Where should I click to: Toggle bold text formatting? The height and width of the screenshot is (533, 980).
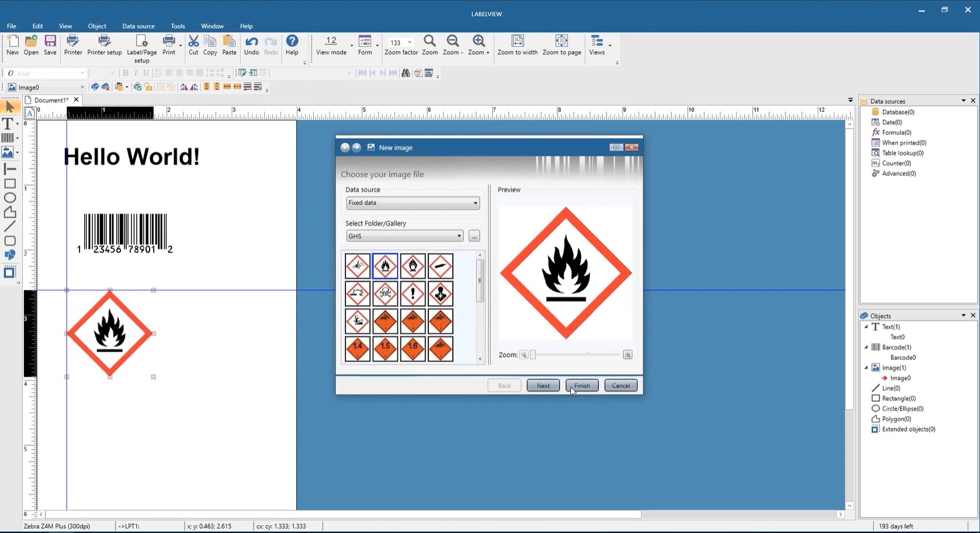tap(125, 72)
